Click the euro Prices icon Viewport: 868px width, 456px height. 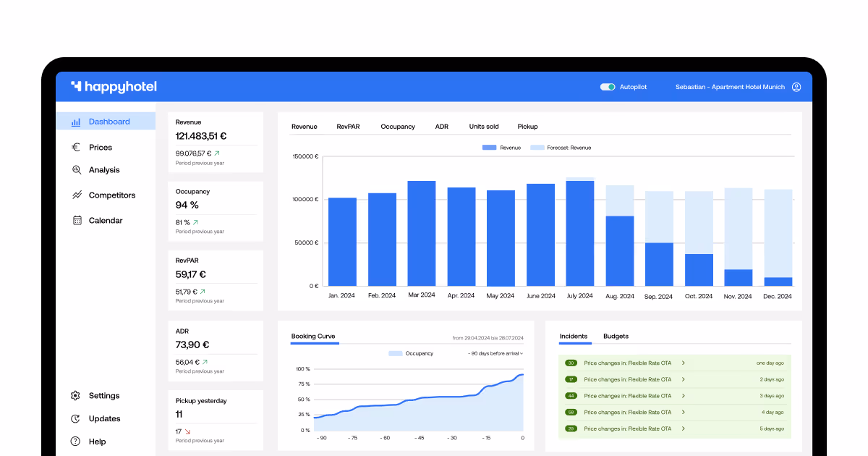click(76, 147)
